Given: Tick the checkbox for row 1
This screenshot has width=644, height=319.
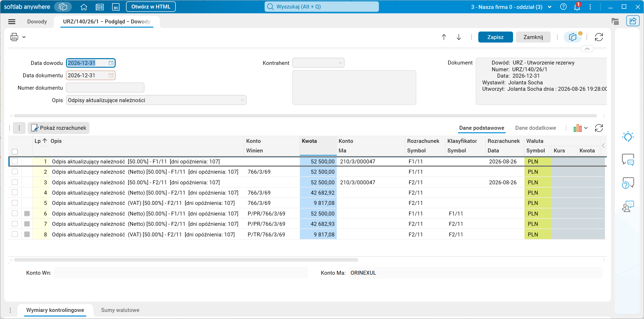Looking at the screenshot, I should pos(15,161).
